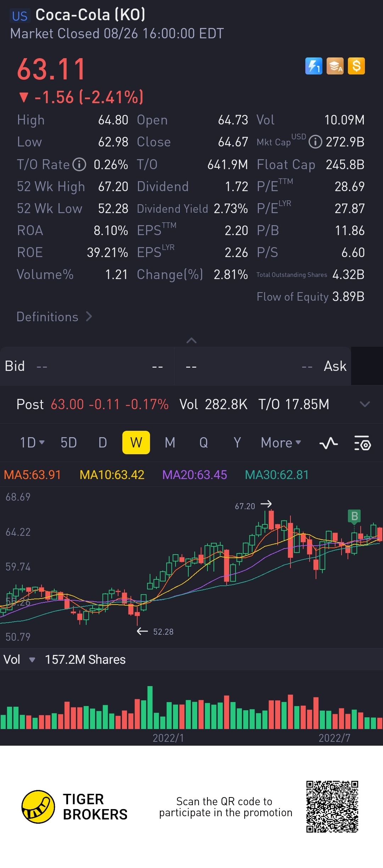This screenshot has width=383, height=868.
Task: Tap the MA20:63.45 indicator label
Action: click(x=195, y=475)
